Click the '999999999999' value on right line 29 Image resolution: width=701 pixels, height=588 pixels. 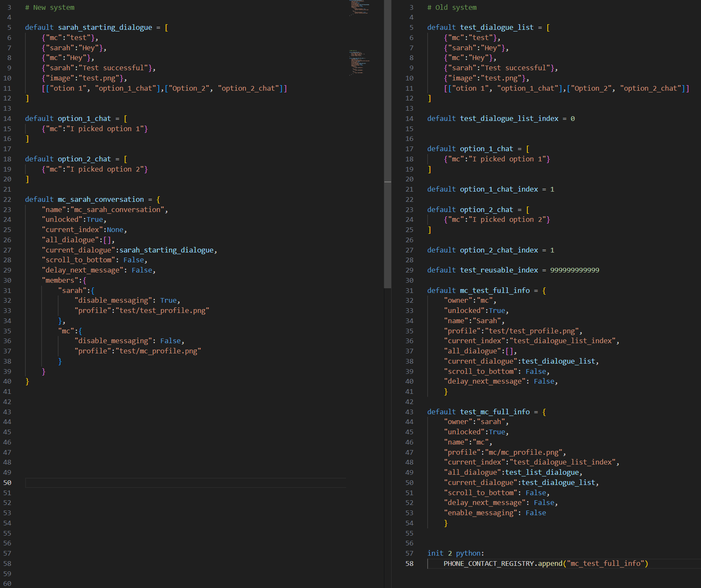tap(575, 270)
